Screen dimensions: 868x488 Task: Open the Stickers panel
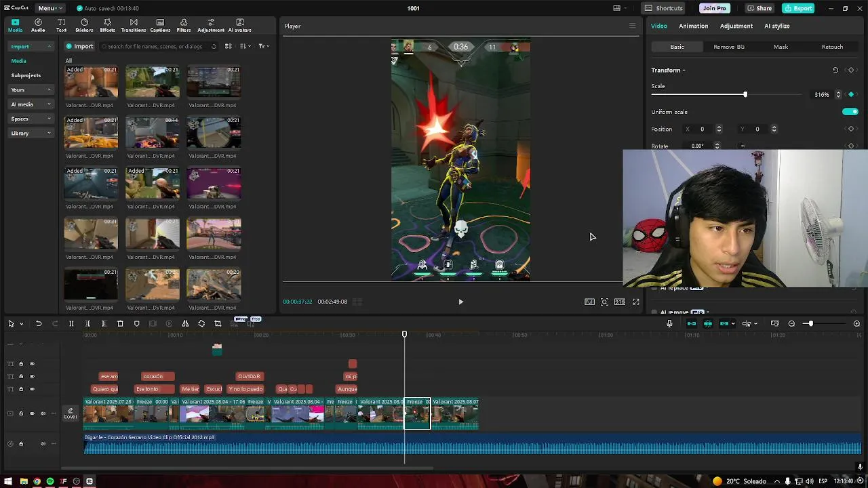pos(84,26)
